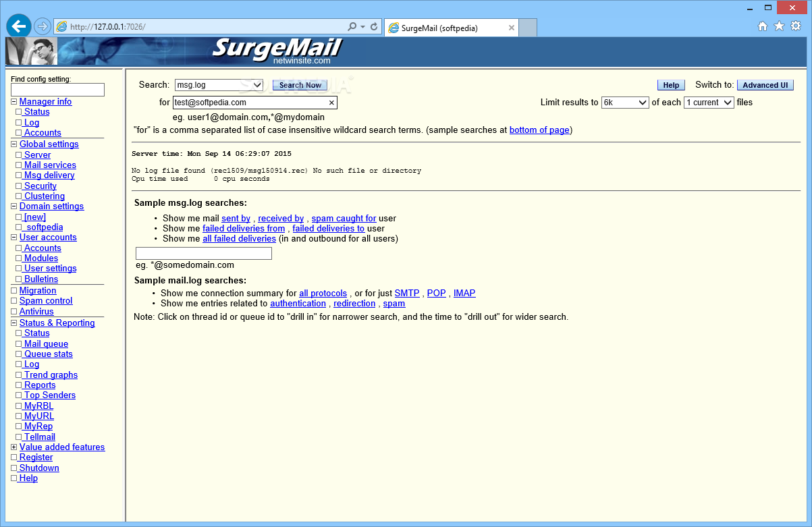Open the browser Tools gear icon
This screenshot has height=527, width=812.
coord(796,26)
